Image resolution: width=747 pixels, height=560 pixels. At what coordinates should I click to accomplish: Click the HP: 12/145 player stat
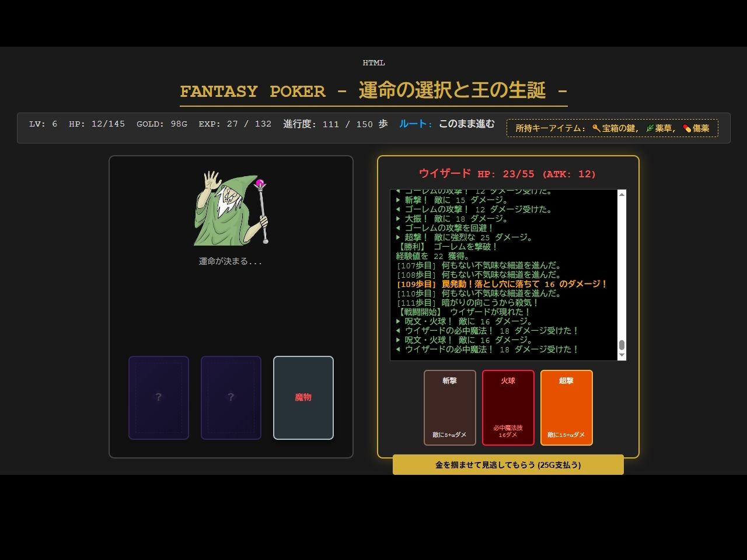pyautogui.click(x=97, y=124)
